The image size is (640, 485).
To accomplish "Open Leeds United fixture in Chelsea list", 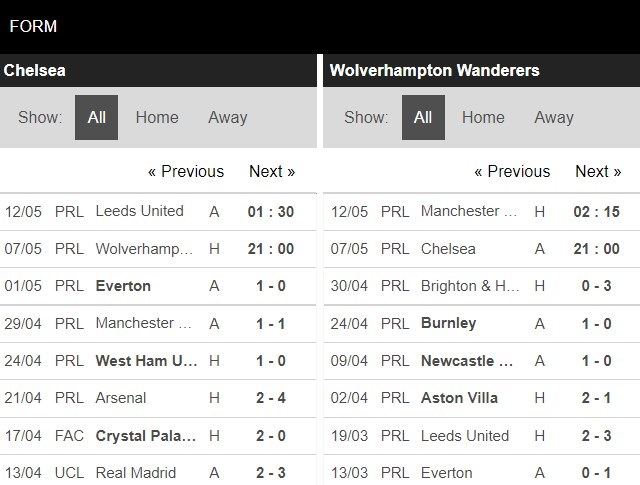I will [x=139, y=211].
